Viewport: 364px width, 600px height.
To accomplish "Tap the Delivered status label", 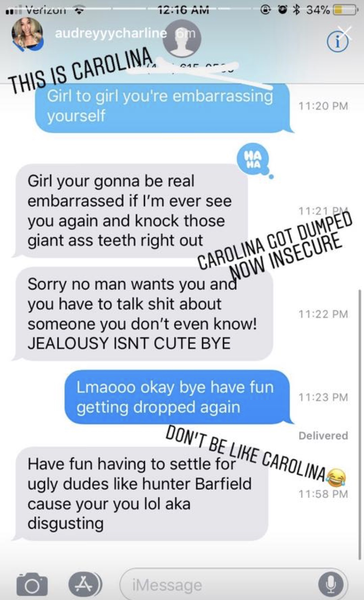I will click(x=323, y=436).
